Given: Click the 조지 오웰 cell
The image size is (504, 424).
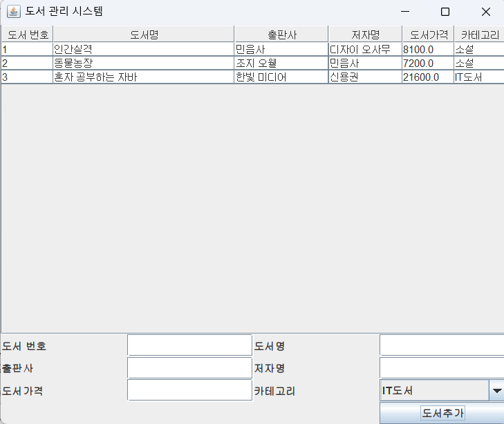Looking at the screenshot, I should click(x=281, y=64).
